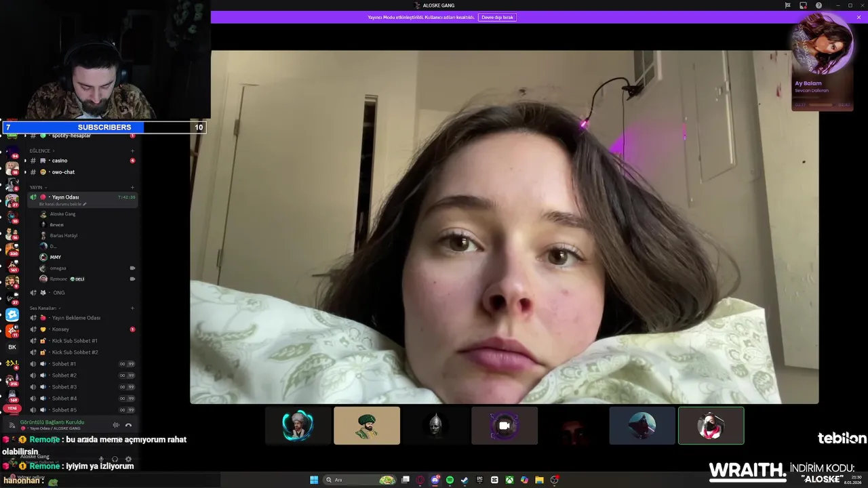Join Kick Sub Sohbet #1 channel
This screenshot has height=488, width=868.
coord(82,341)
